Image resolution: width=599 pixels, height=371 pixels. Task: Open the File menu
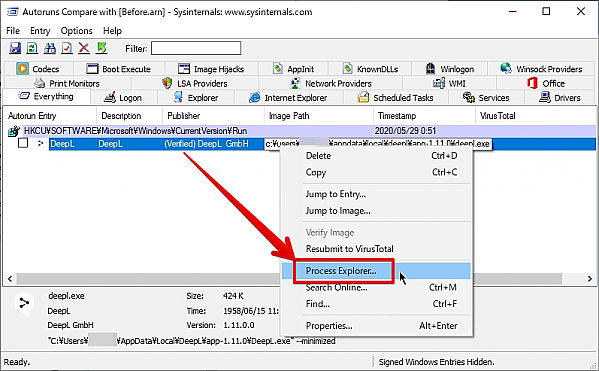(x=13, y=31)
